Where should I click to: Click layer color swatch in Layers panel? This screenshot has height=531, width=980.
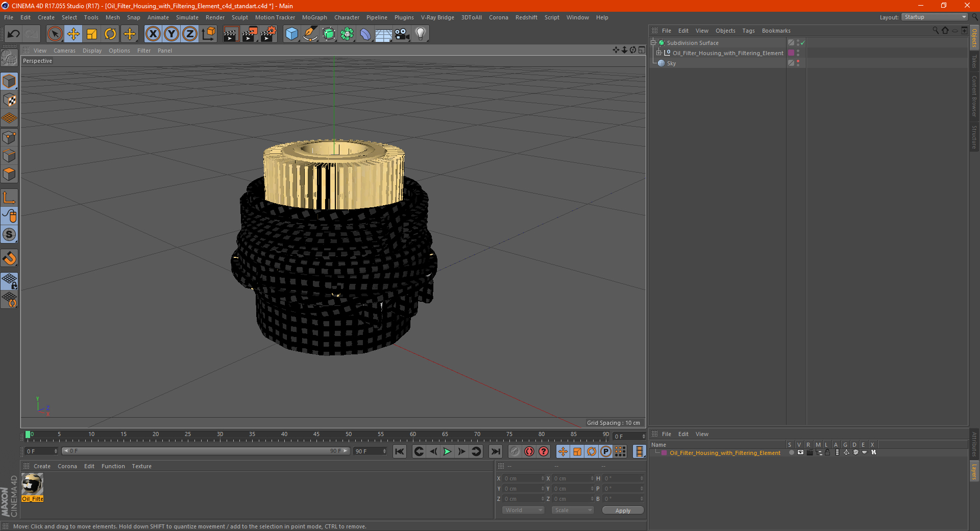664,453
